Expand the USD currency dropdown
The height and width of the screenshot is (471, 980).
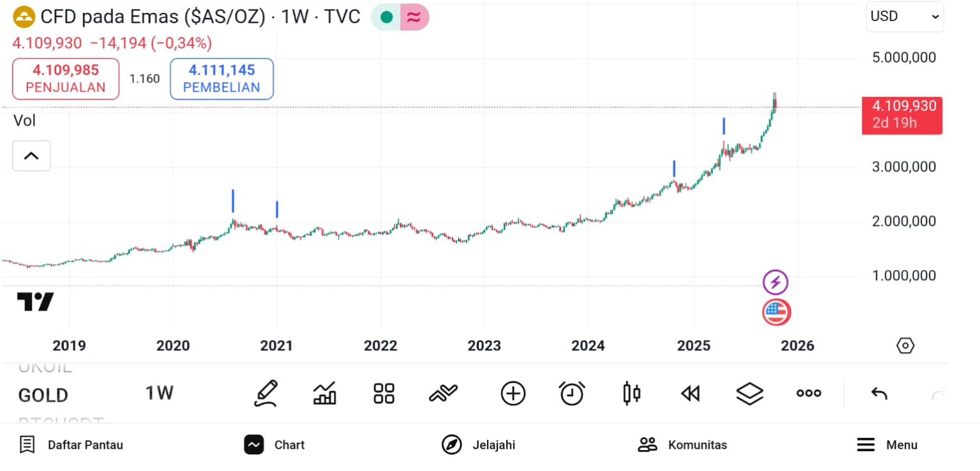(905, 17)
